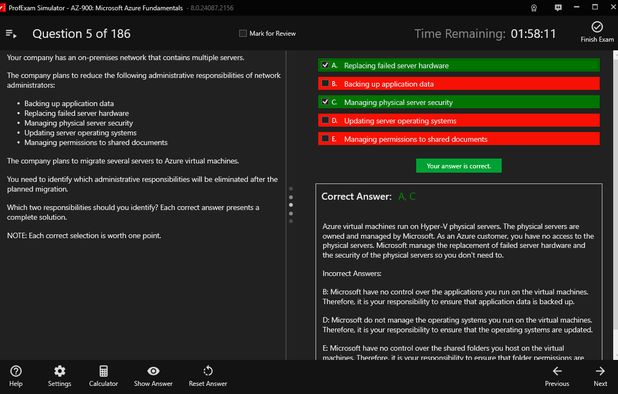Image resolution: width=618 pixels, height=394 pixels.
Task: Click the Finish Exam checkmark icon
Action: [597, 27]
